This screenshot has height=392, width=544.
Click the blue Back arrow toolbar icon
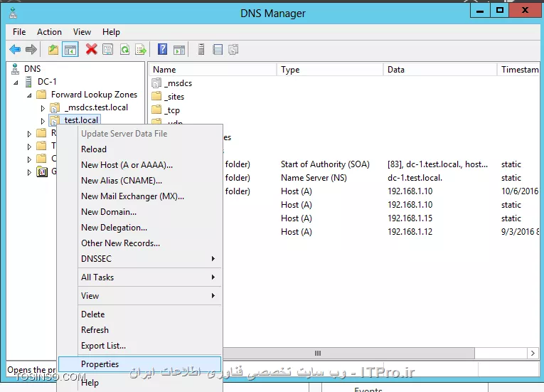coord(15,50)
